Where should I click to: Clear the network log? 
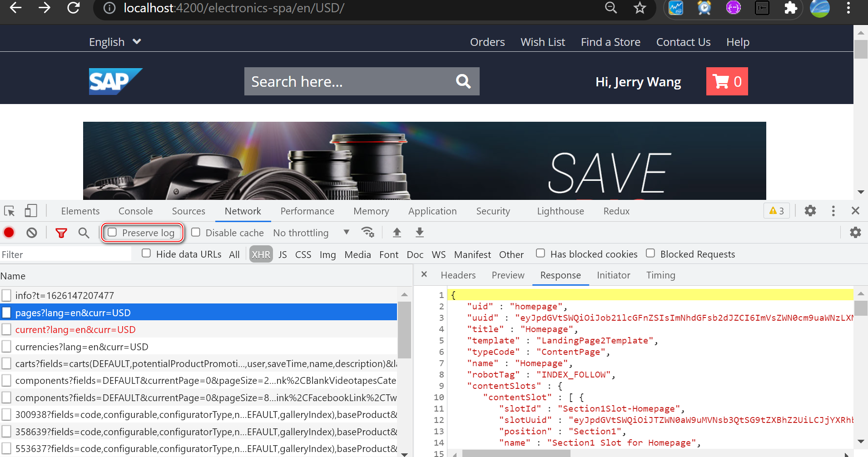pos(31,233)
